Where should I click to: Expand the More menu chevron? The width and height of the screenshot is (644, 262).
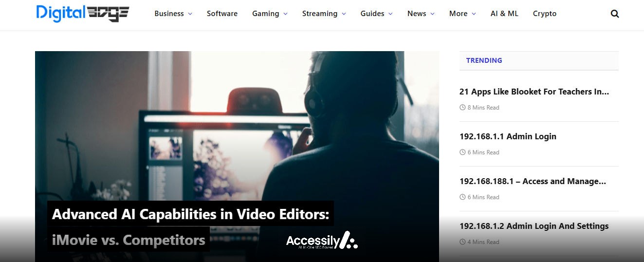coord(474,14)
